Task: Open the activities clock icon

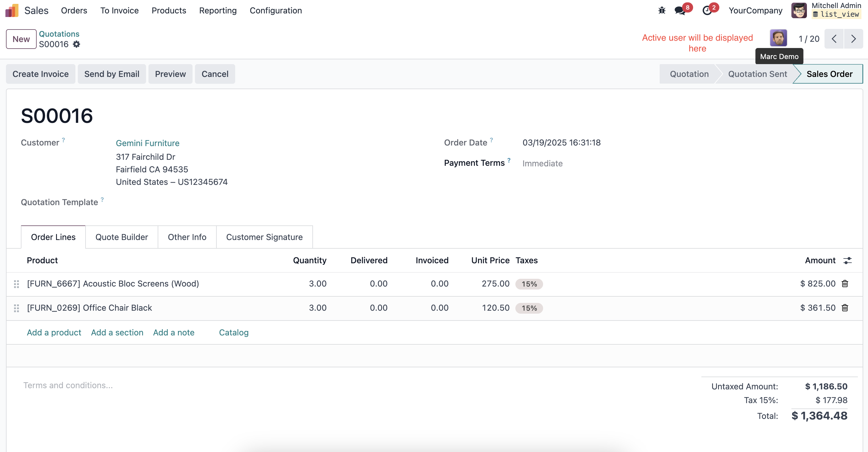Action: (x=707, y=10)
